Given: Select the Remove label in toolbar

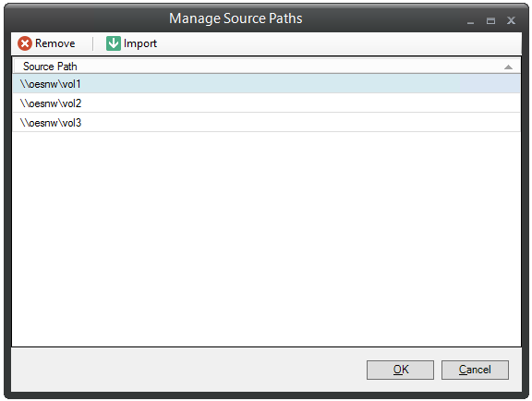Looking at the screenshot, I should [55, 43].
